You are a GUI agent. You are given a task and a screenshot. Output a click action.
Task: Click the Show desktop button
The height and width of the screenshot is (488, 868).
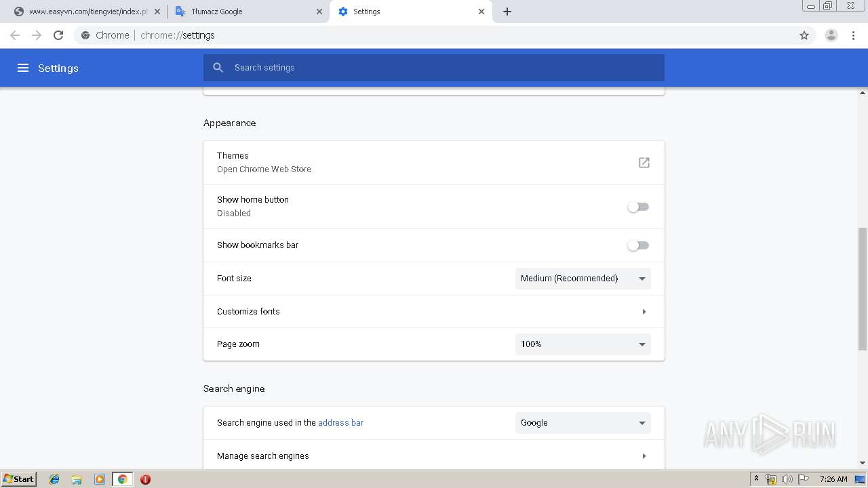coord(860,479)
